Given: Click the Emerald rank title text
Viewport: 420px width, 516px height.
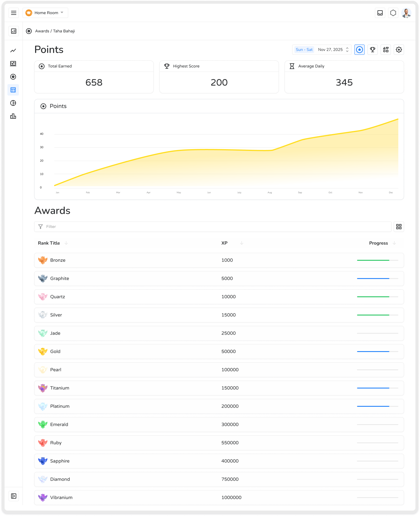Looking at the screenshot, I should pos(59,424).
